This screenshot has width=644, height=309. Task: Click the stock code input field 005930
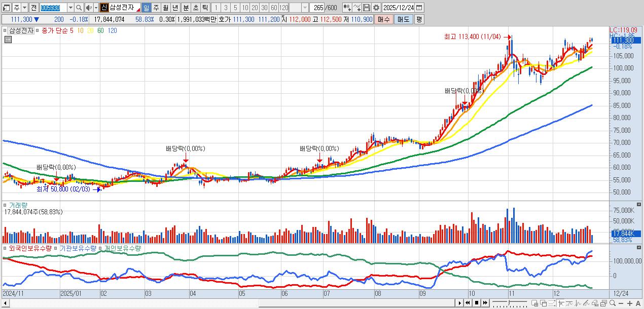click(x=53, y=8)
